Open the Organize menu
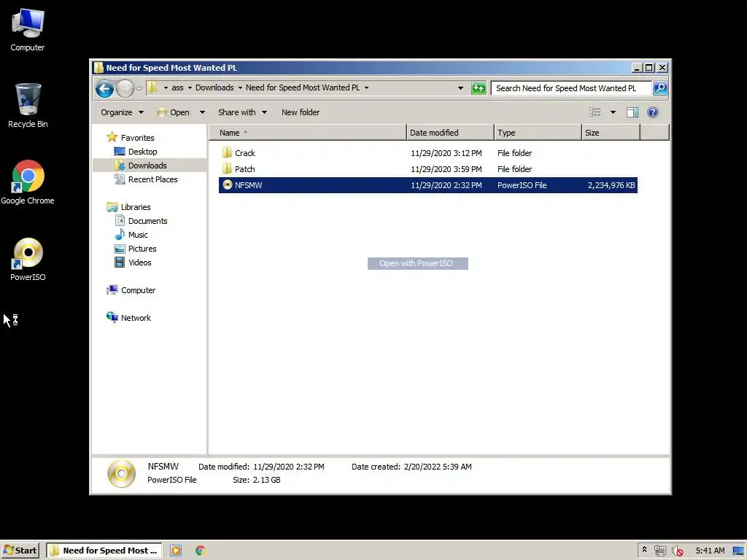 (122, 112)
